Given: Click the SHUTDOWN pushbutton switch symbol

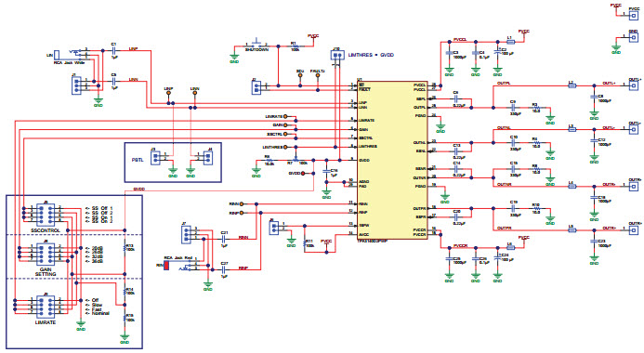Looking at the screenshot, I should click(256, 43).
